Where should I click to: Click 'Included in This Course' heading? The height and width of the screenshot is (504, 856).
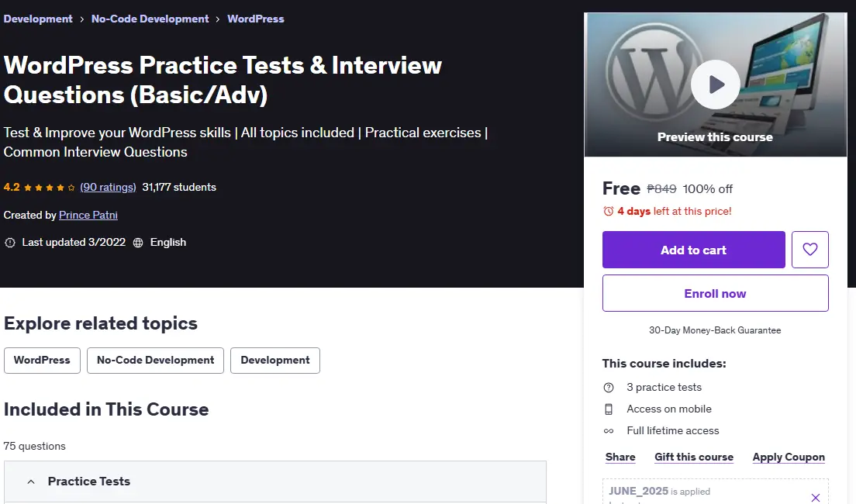106,409
